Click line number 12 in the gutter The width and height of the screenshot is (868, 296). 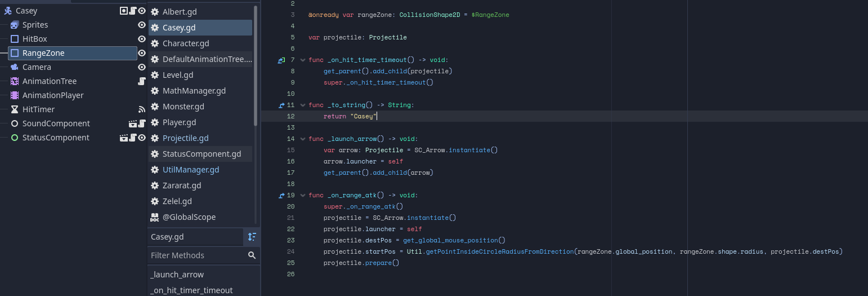pyautogui.click(x=290, y=116)
